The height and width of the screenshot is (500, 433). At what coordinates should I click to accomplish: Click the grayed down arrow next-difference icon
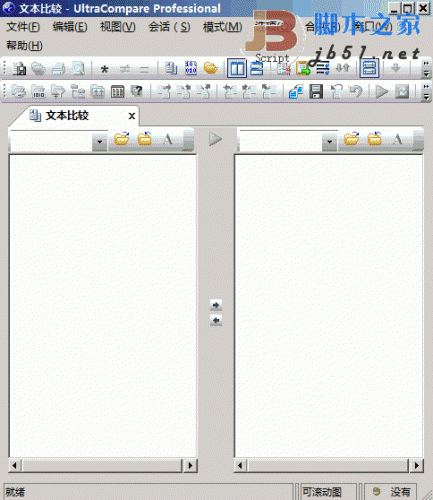coord(396,68)
